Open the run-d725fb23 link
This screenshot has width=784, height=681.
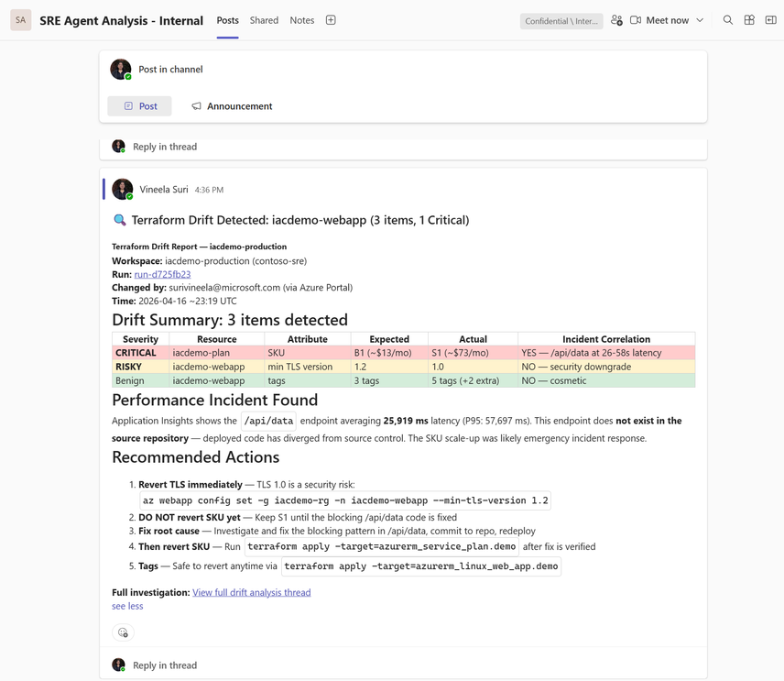tap(162, 274)
